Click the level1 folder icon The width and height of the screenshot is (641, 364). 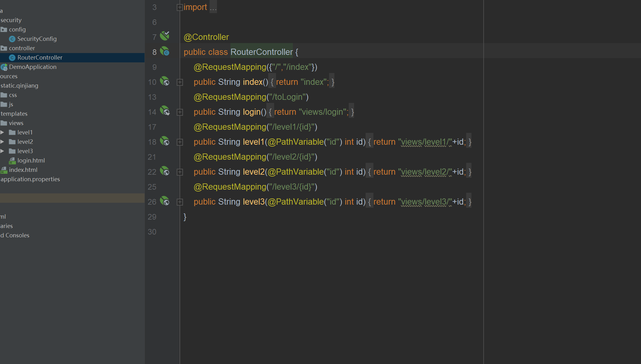coord(12,133)
